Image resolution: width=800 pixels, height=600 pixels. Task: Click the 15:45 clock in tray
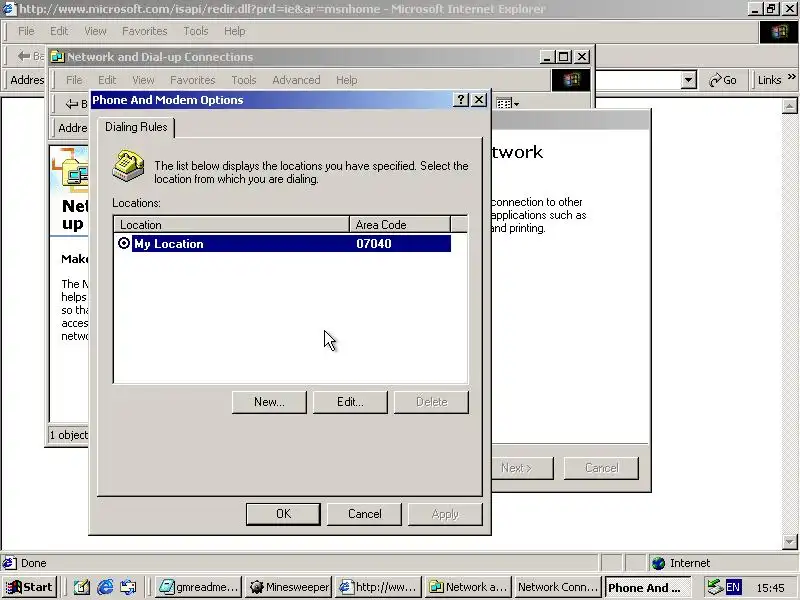[x=770, y=588]
